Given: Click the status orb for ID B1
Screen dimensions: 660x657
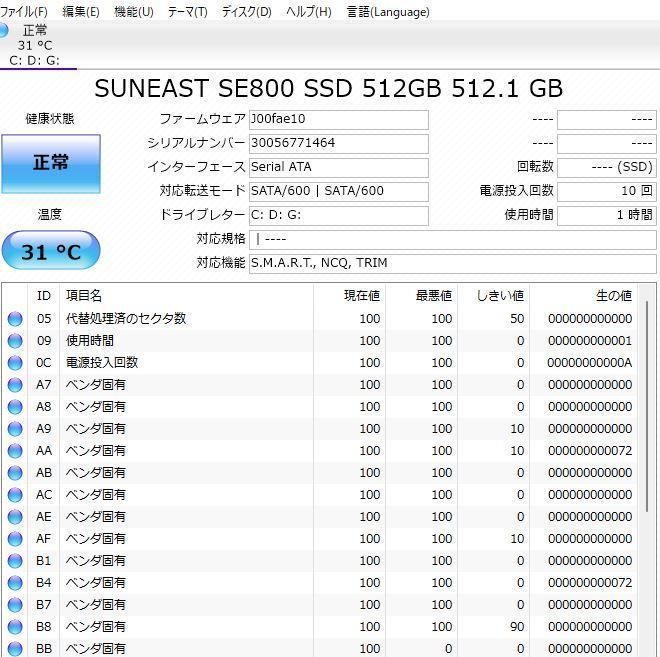Looking at the screenshot, I should tap(15, 561).
